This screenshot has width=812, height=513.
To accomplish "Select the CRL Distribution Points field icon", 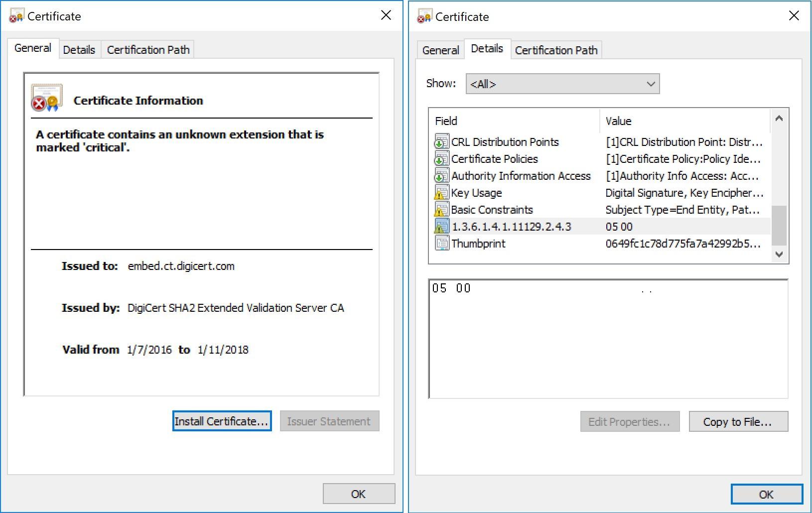I will click(442, 142).
